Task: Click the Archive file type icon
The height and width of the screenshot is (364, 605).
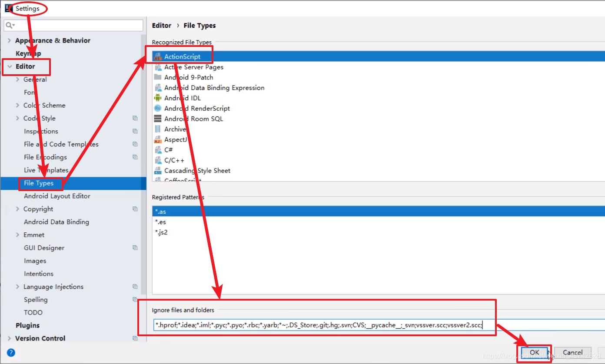Action: (158, 129)
